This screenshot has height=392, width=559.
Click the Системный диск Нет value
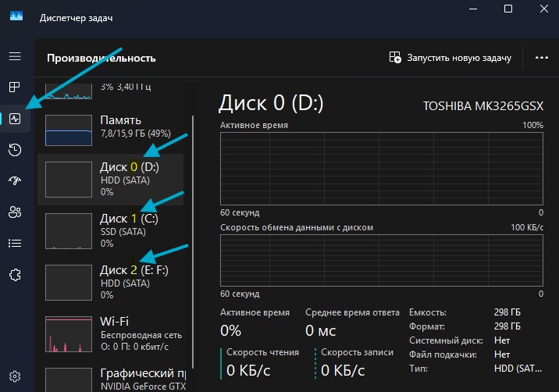[x=501, y=340]
